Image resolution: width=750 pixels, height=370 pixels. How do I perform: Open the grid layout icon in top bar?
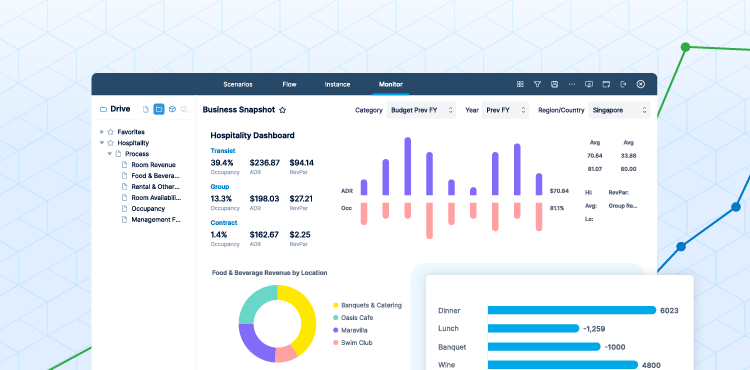tap(520, 84)
